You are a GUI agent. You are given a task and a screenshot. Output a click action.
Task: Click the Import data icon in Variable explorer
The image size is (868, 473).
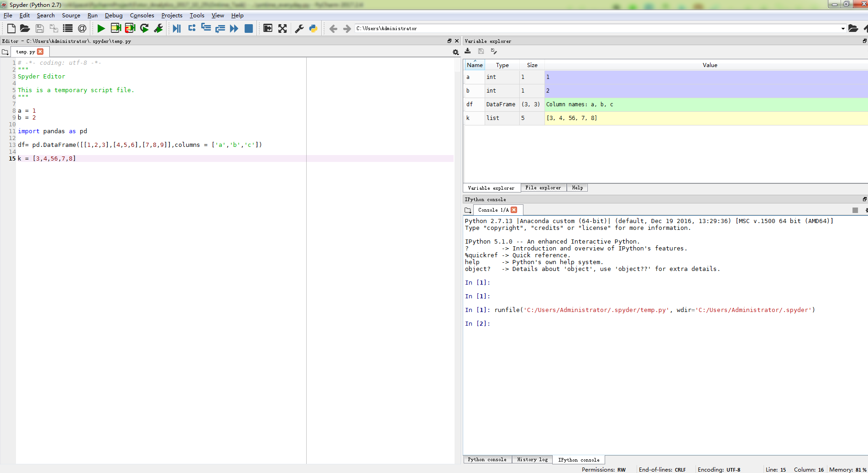click(x=468, y=51)
